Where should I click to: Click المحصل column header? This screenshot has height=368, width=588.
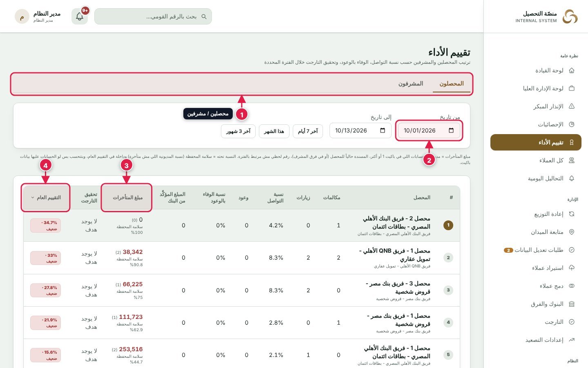pos(422,197)
